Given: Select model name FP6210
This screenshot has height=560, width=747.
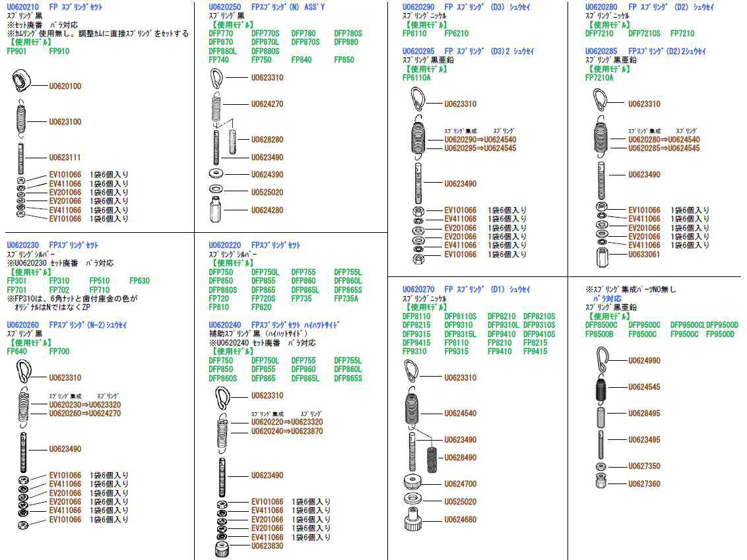Looking at the screenshot, I should click(457, 34).
